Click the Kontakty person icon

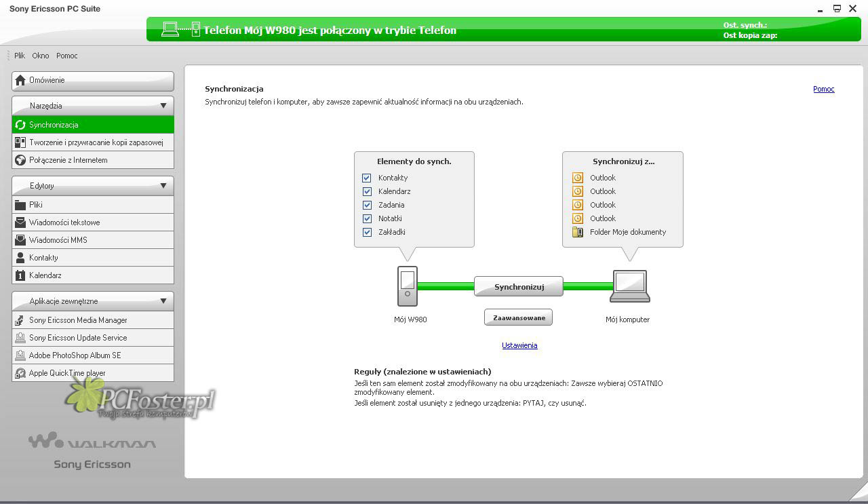point(20,258)
